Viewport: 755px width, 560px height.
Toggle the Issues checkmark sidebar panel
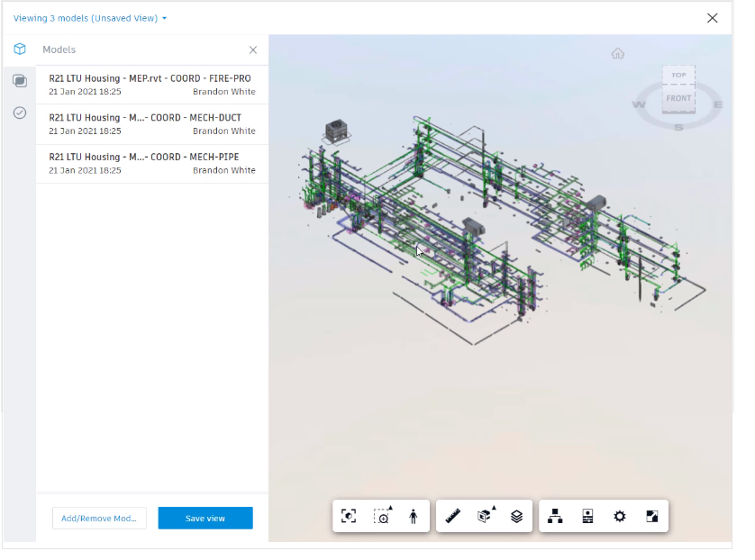pyautogui.click(x=20, y=113)
